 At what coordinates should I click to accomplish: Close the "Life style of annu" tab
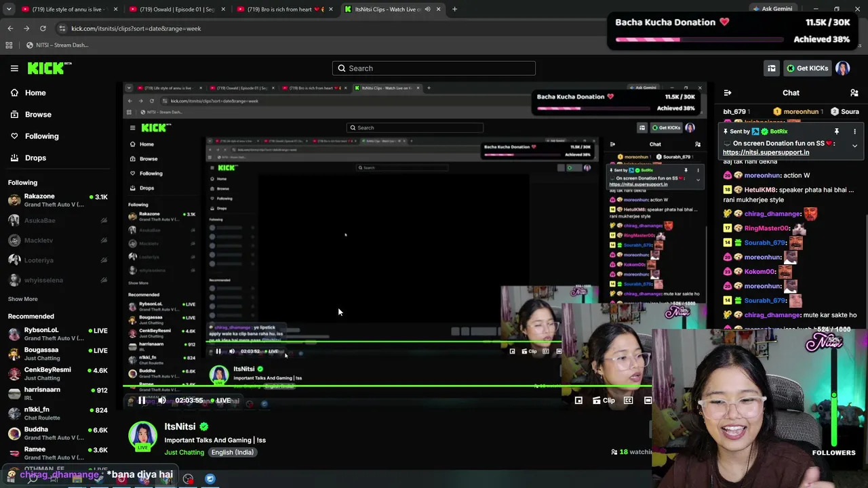[115, 9]
